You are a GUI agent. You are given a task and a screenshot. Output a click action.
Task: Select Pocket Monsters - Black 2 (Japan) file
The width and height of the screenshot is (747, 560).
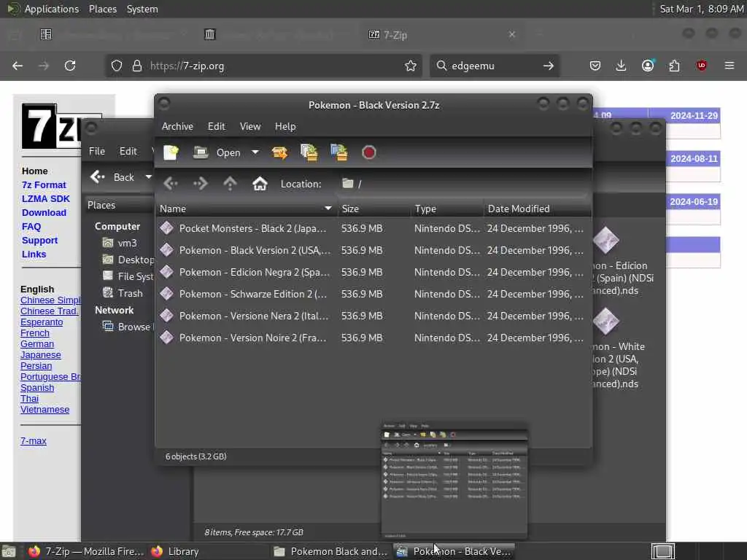pos(373,228)
